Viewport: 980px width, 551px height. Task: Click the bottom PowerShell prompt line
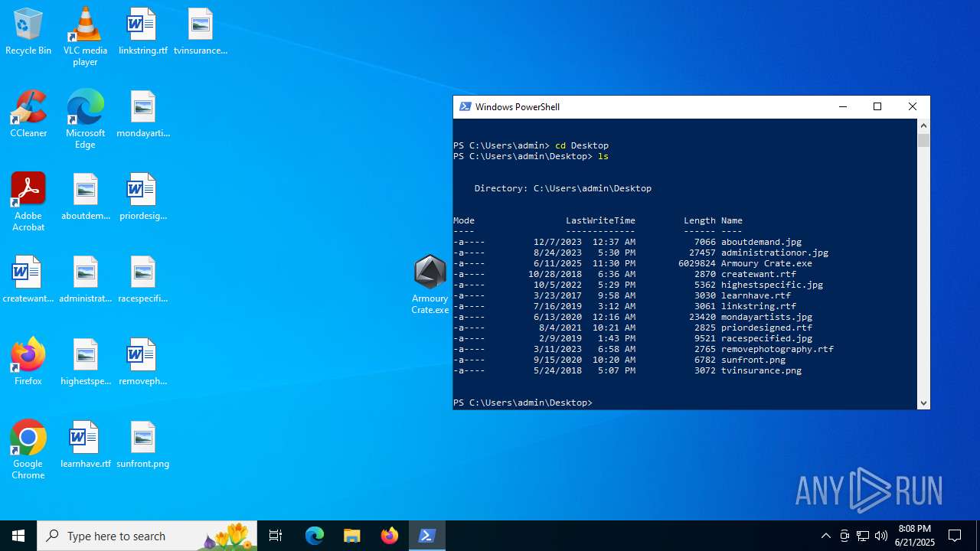point(523,403)
